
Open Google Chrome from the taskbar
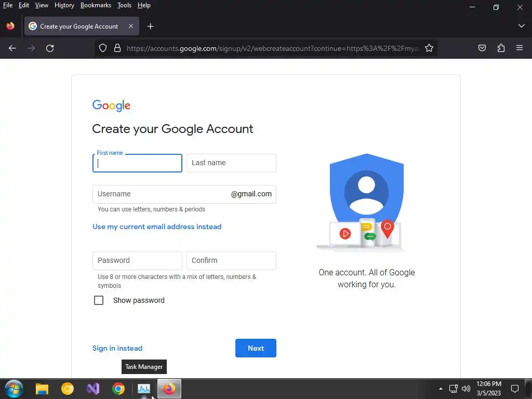[x=118, y=389]
